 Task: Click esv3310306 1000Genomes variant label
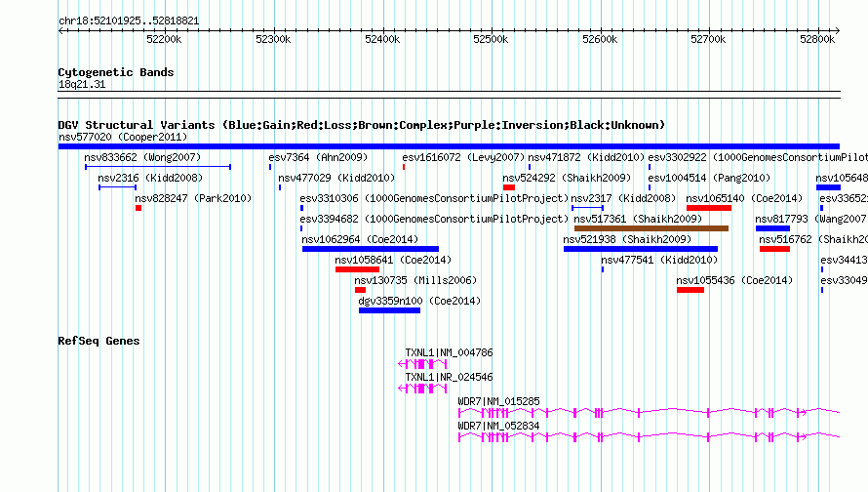click(435, 198)
